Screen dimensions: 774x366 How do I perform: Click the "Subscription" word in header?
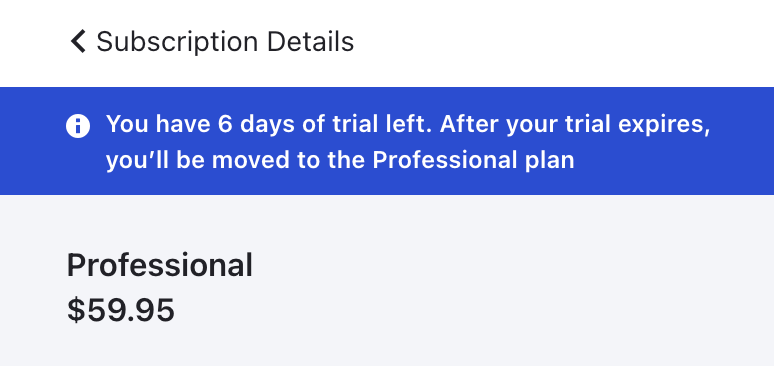coord(177,41)
